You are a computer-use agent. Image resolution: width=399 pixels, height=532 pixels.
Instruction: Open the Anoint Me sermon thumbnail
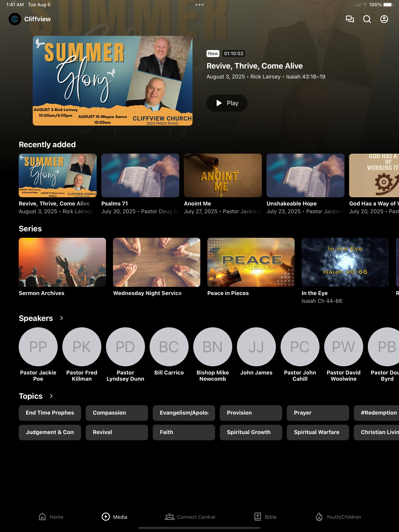coord(223,175)
